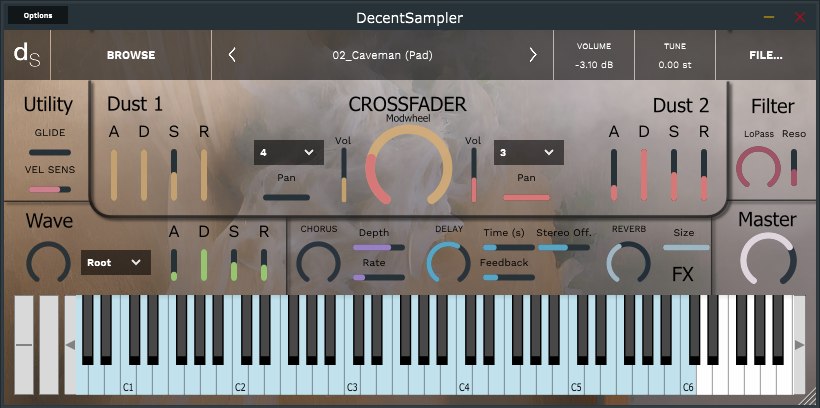
Task: Adjust the VEL SENS slider
Action: [x=50, y=189]
